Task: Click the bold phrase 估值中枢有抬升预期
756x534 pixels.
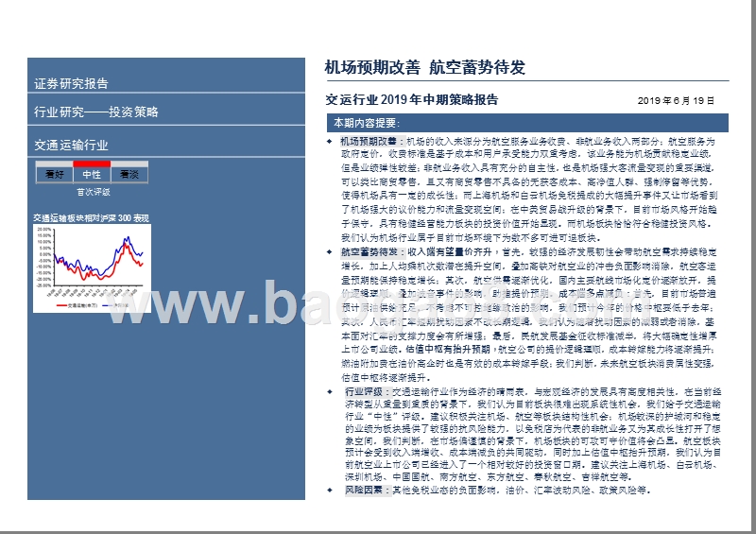Action: pyautogui.click(x=448, y=350)
